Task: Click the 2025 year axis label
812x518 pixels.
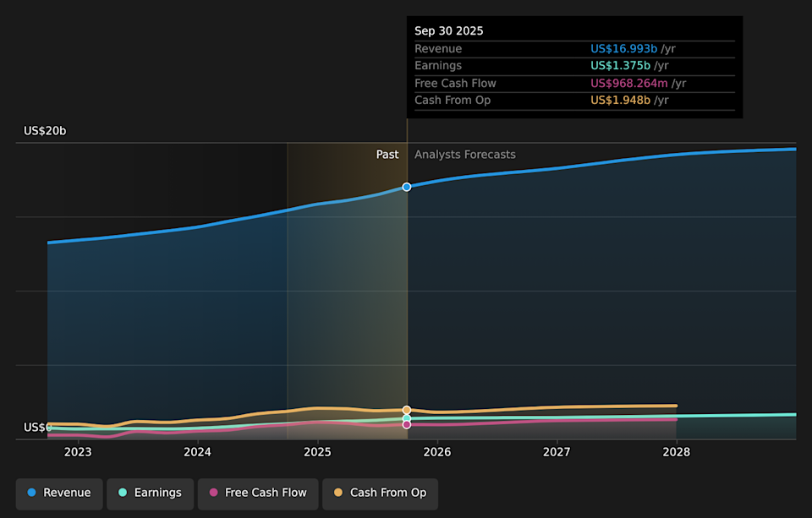Action: click(317, 452)
